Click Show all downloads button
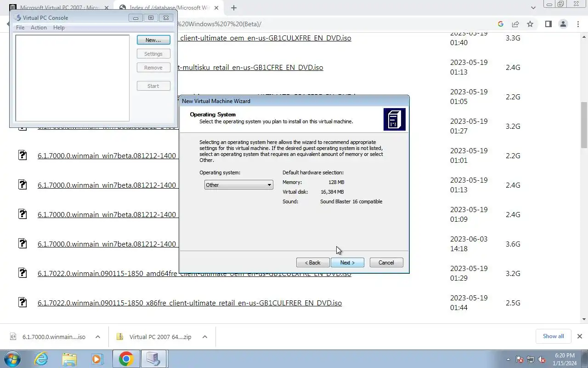 [553, 336]
